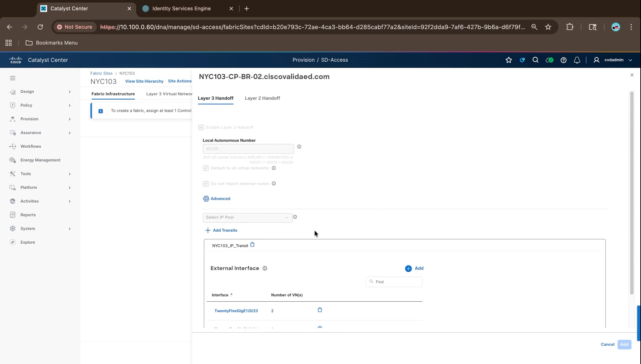Open the hamburger navigation menu
The width and height of the screenshot is (641, 364).
coord(12,78)
